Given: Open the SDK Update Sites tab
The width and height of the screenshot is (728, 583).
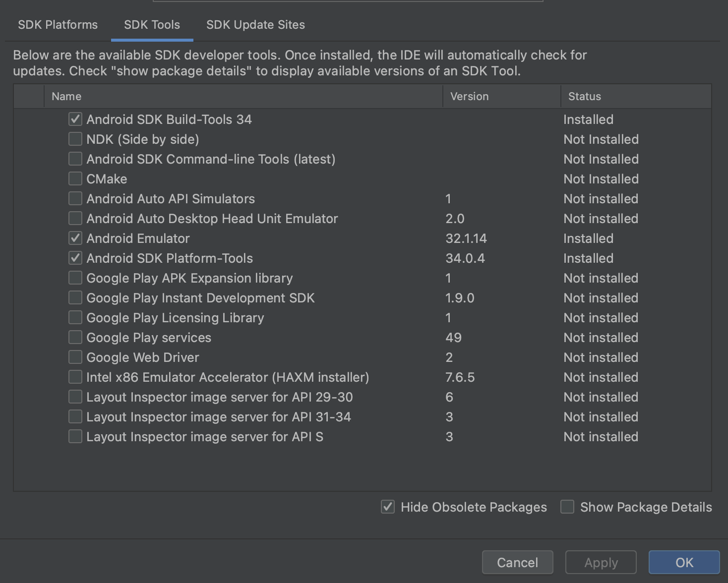Looking at the screenshot, I should pyautogui.click(x=255, y=25).
